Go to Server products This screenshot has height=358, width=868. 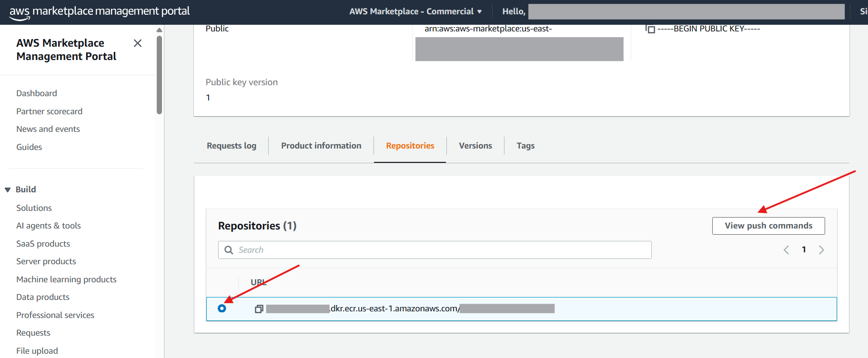coord(46,261)
